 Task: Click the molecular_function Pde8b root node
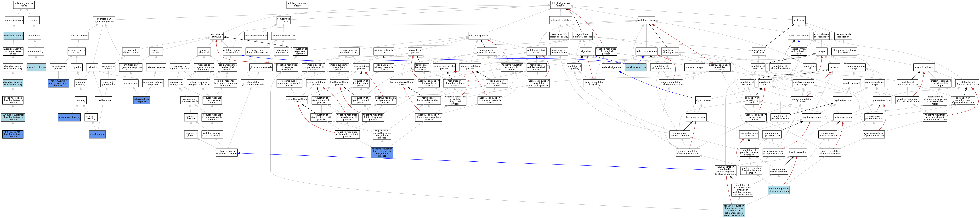click(x=24, y=5)
